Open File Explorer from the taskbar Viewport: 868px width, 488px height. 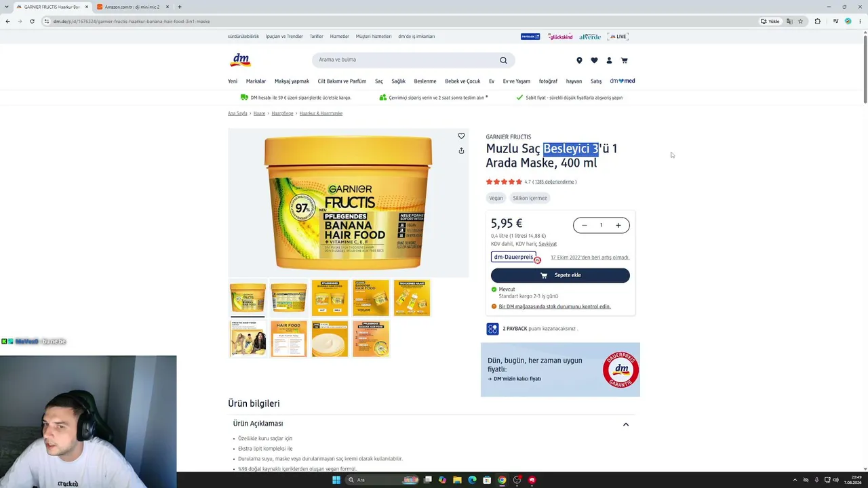(457, 480)
